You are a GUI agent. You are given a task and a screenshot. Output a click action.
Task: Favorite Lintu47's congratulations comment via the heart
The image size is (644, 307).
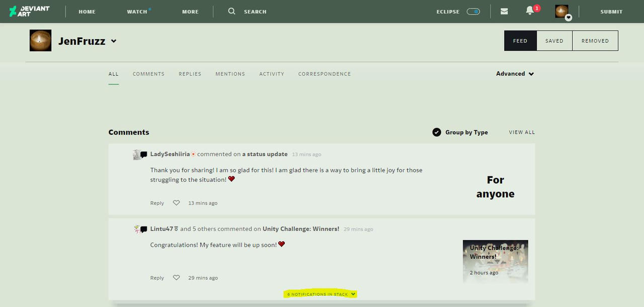pos(176,277)
